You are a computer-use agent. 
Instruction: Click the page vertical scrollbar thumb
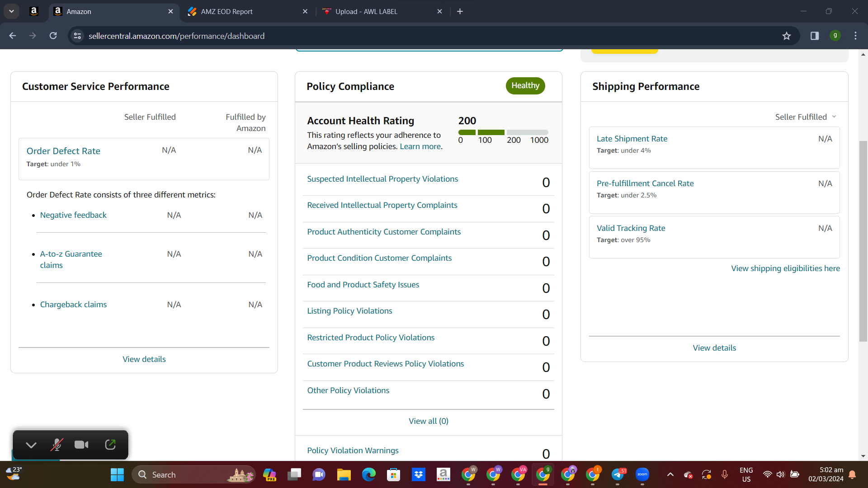click(863, 241)
